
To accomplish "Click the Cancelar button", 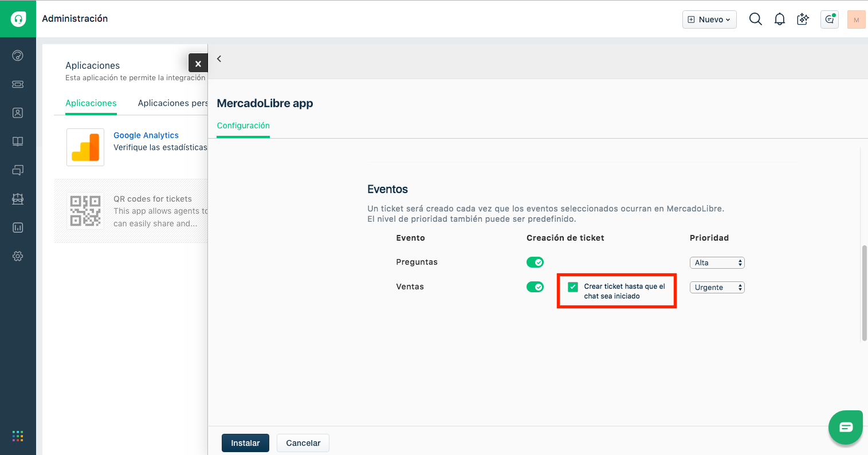I will (303, 443).
